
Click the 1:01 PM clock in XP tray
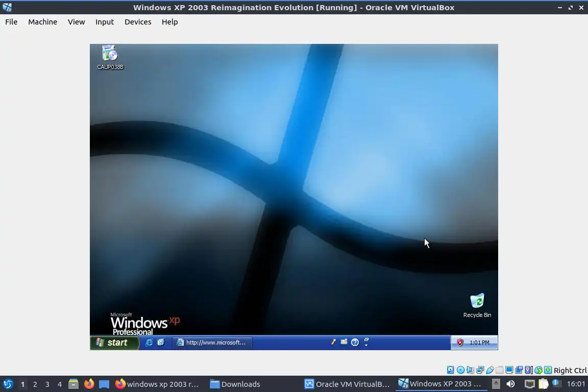pos(479,342)
